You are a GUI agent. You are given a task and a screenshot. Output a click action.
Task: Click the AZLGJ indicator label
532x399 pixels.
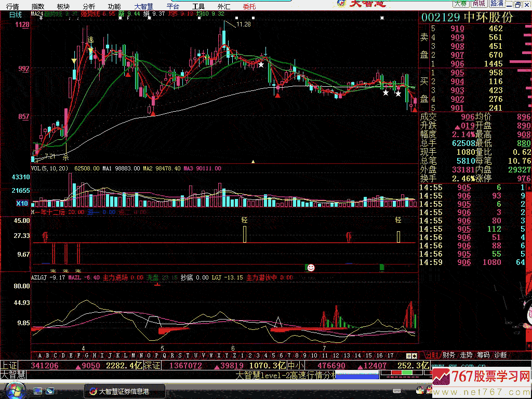pyautogui.click(x=38, y=277)
